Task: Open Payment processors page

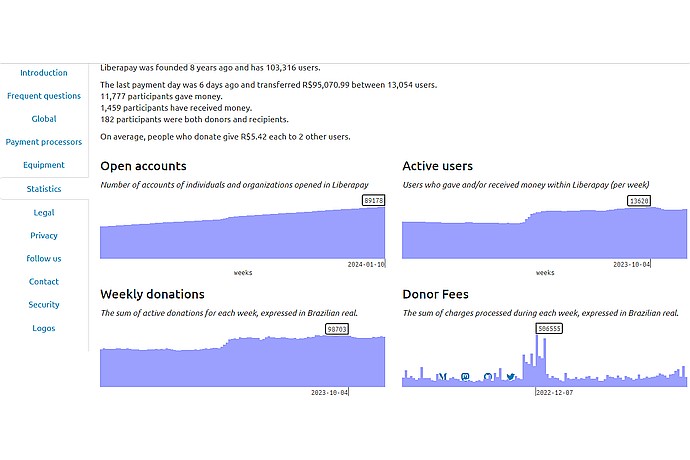Action: [44, 142]
